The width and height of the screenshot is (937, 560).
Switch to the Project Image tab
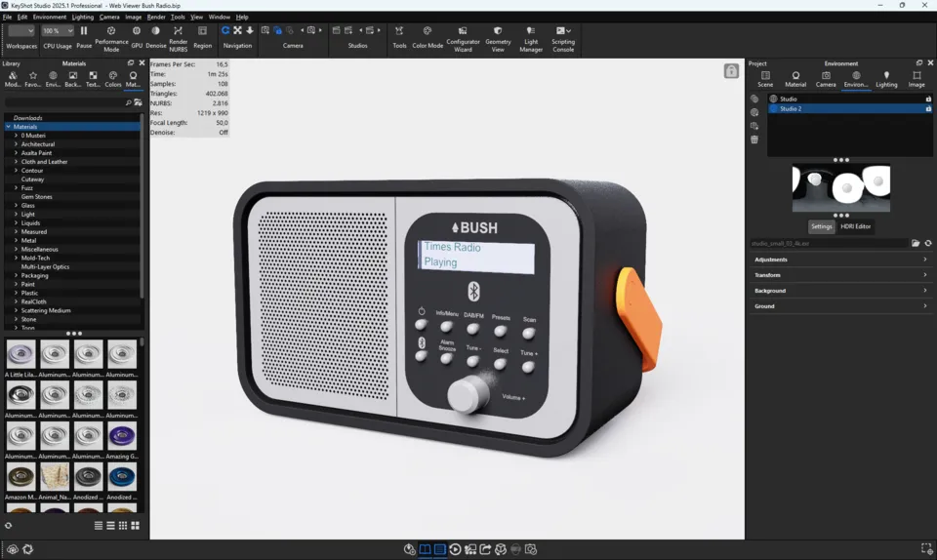coord(917,79)
